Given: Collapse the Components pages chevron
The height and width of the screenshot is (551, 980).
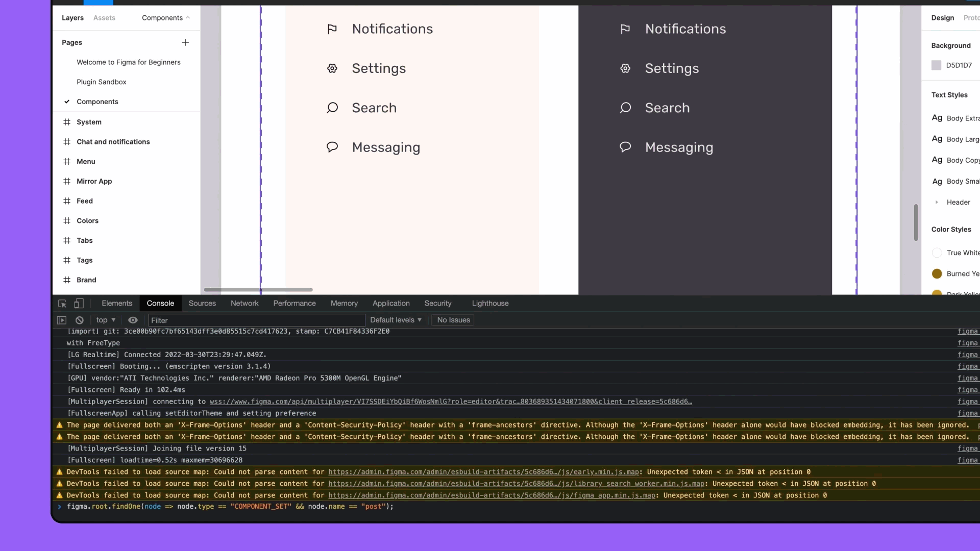Looking at the screenshot, I should pyautogui.click(x=188, y=18).
